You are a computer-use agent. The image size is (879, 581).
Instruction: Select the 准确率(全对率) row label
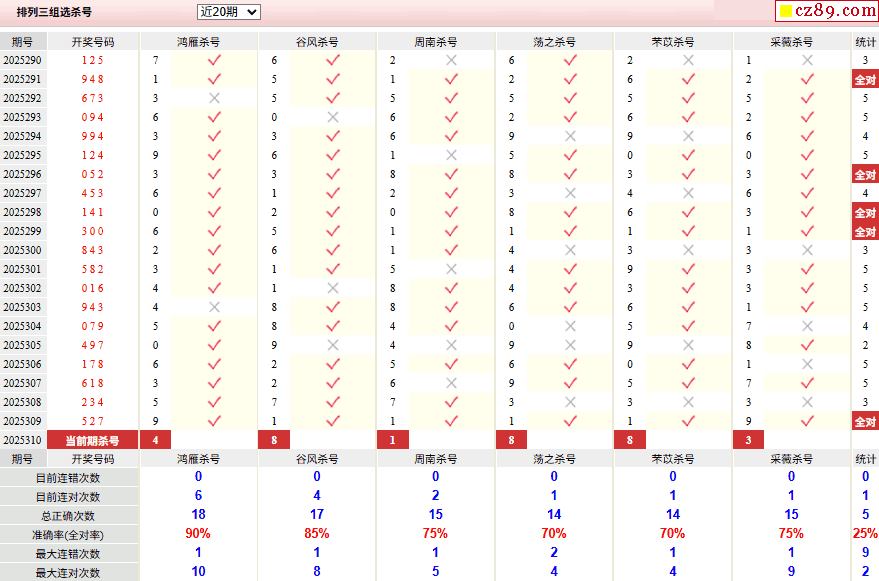click(x=68, y=535)
